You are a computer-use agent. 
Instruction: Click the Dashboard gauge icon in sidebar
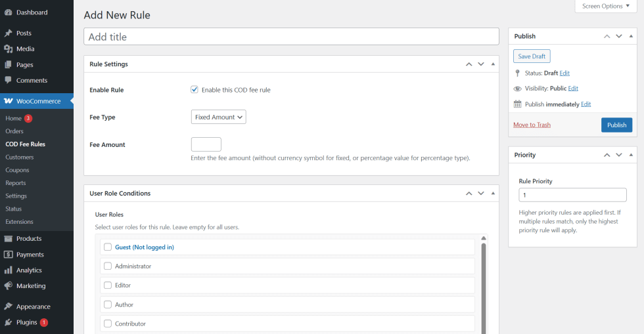click(x=8, y=12)
